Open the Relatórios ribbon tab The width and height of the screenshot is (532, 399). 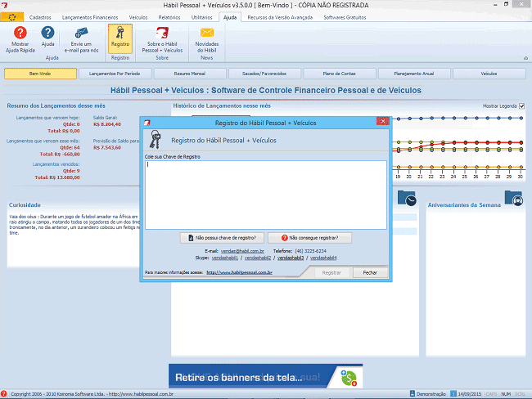coord(169,17)
